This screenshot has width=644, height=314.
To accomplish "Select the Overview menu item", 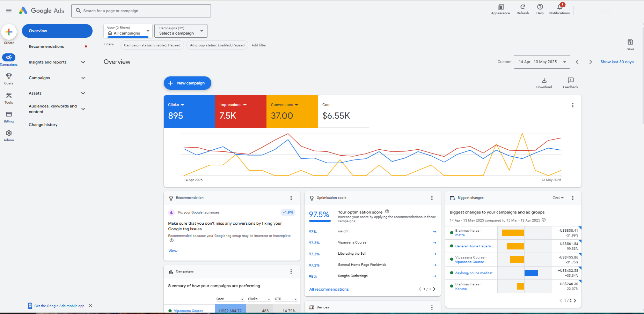I will 57,31.
